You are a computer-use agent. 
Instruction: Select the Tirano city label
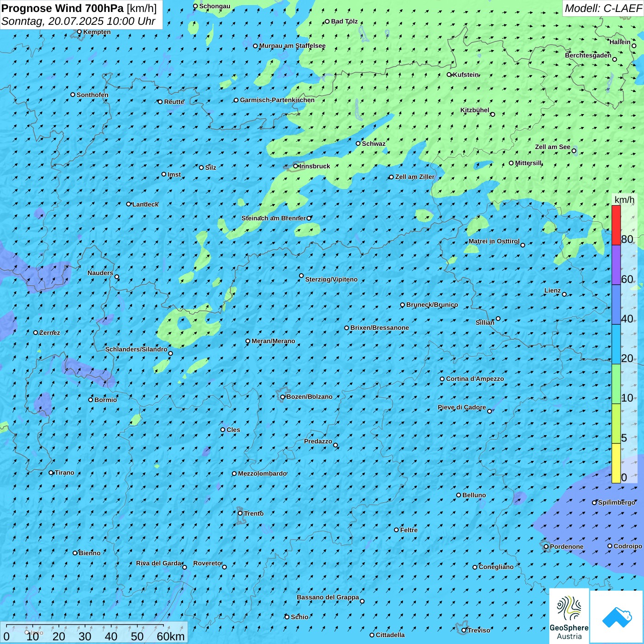click(64, 472)
